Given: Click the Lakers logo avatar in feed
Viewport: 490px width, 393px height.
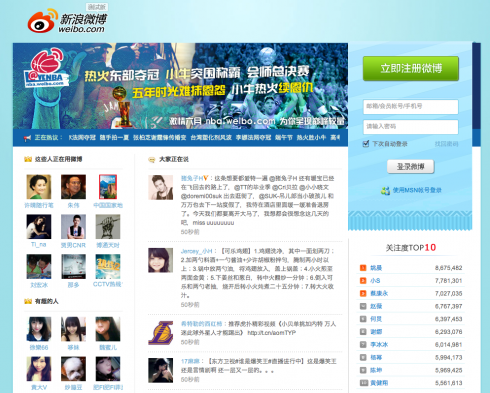Looking at the screenshot, I should pyautogui.click(x=161, y=332).
